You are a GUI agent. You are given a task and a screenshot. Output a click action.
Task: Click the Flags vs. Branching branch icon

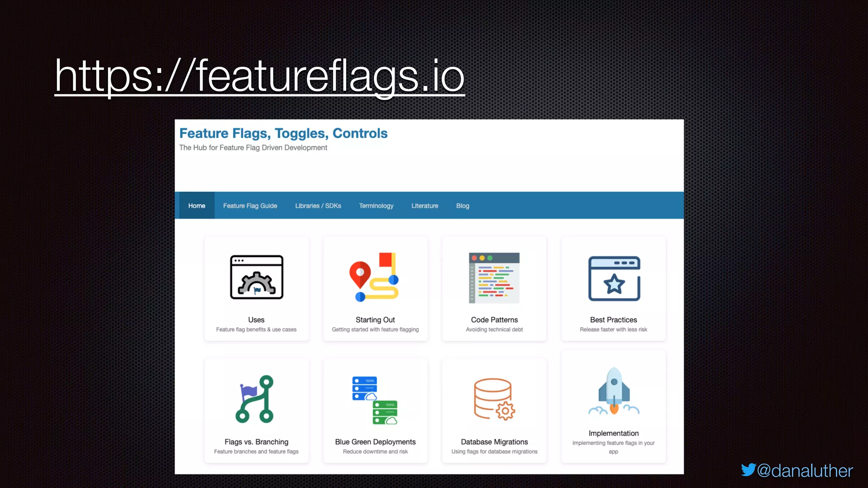(255, 399)
